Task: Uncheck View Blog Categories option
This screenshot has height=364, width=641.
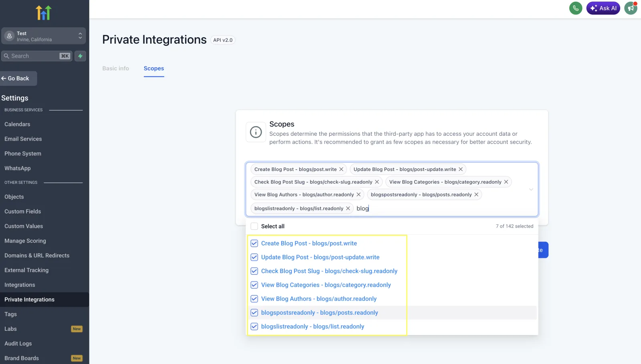Action: pos(254,285)
